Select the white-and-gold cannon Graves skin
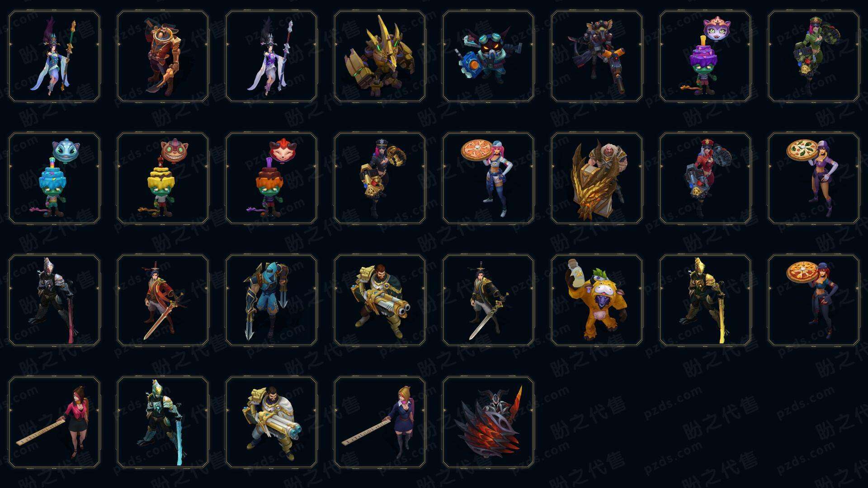The width and height of the screenshot is (868, 488). tap(271, 422)
